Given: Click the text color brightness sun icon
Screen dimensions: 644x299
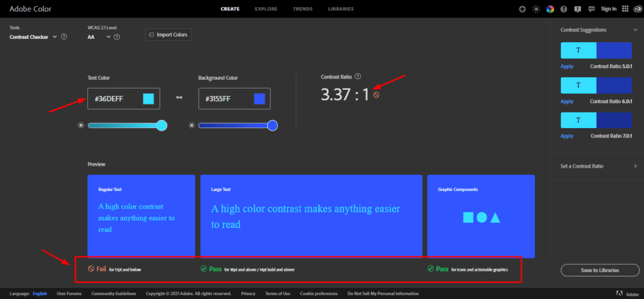Looking at the screenshot, I should (x=81, y=126).
